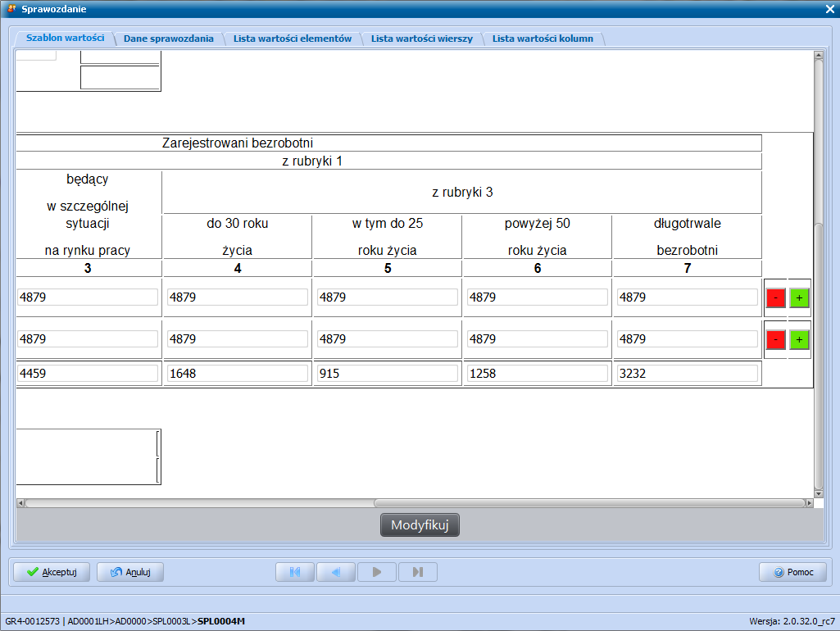The image size is (840, 631).
Task: Click the Akceptuj button
Action: point(52,572)
